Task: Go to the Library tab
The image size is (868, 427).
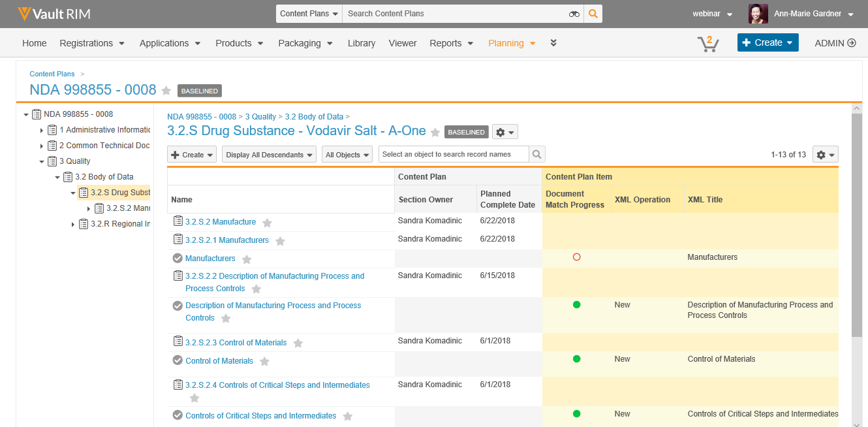Action: coord(361,43)
